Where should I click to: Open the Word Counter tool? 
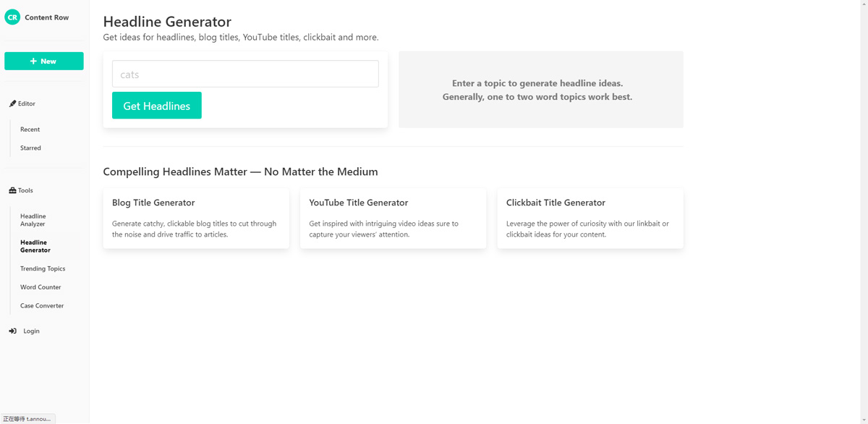click(x=41, y=287)
